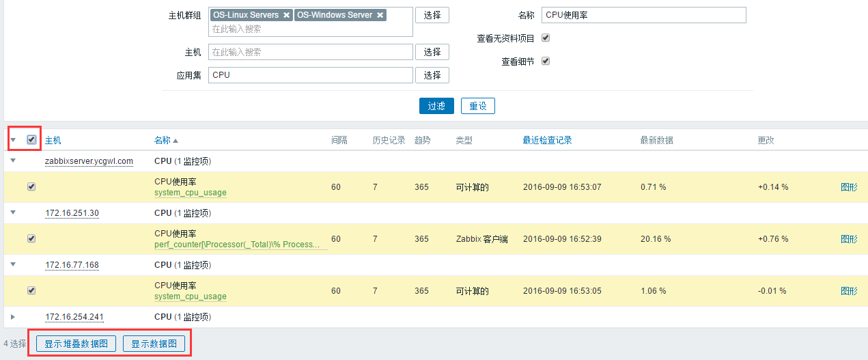Screen dimensions: 868x360
Task: Collapse the zabbixserver.ycgwl.com host group
Action: (x=13, y=161)
